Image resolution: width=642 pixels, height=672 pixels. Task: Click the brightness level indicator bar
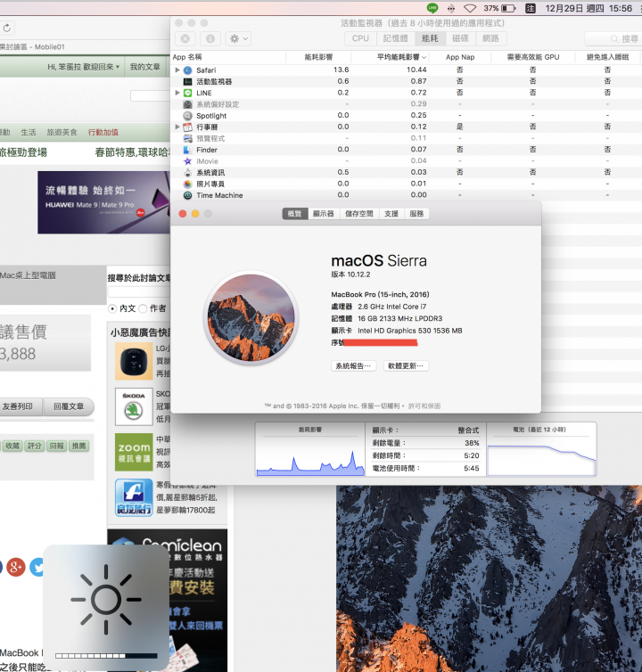(x=106, y=656)
